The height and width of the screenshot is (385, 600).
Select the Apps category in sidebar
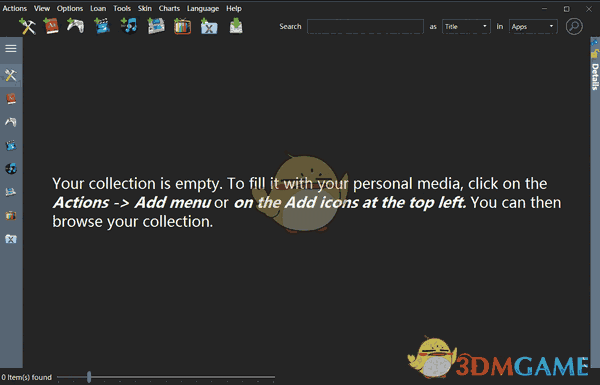pyautogui.click(x=11, y=75)
